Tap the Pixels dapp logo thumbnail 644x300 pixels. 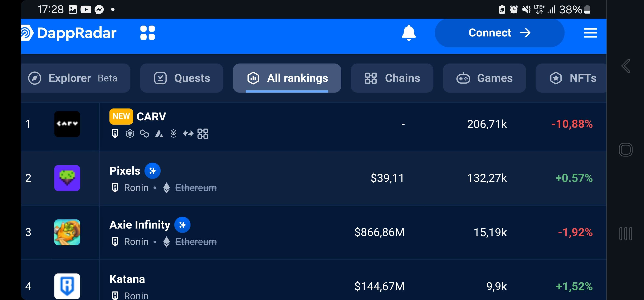[x=67, y=178]
